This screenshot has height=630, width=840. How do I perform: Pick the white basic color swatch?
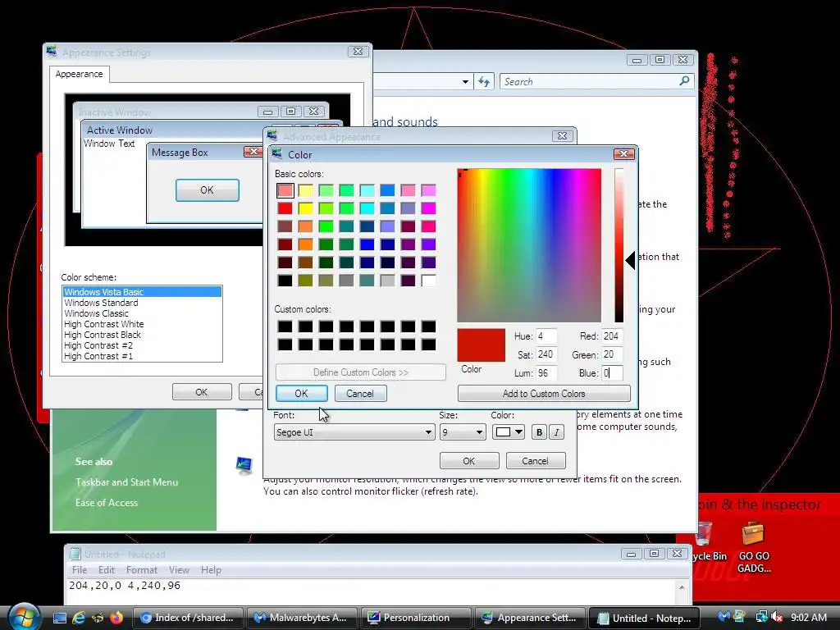tap(428, 281)
